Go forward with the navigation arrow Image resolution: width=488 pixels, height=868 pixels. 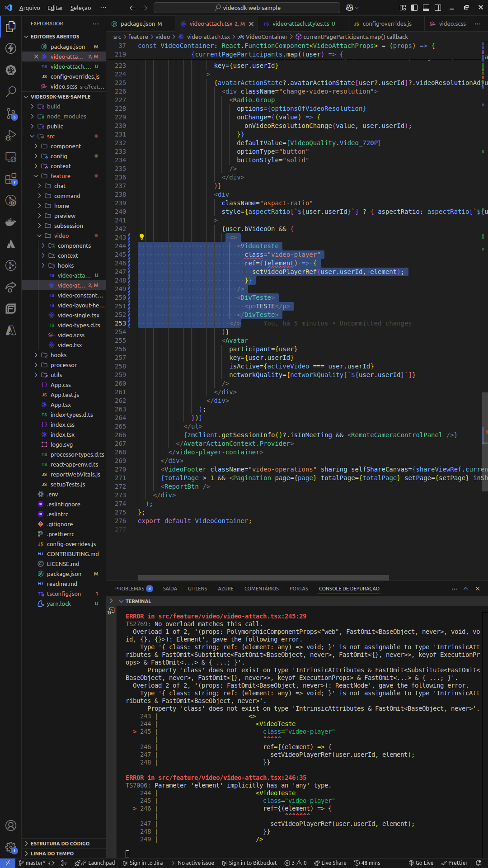point(145,8)
